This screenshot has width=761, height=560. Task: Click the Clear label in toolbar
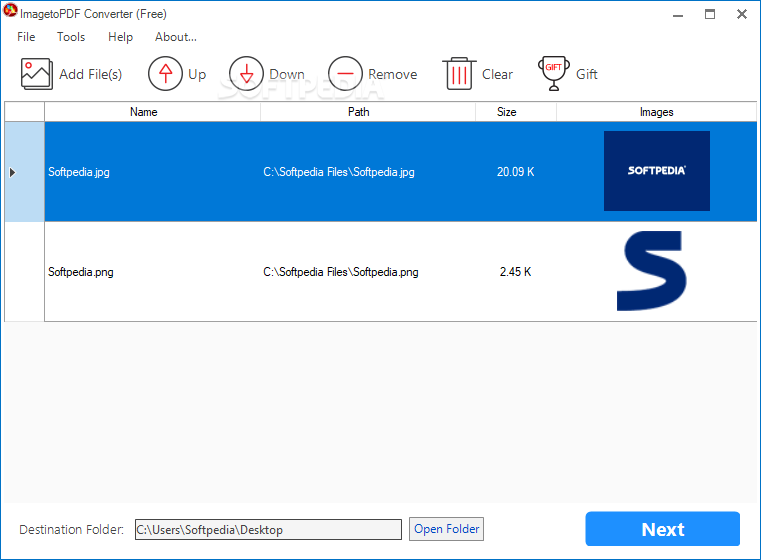pyautogui.click(x=497, y=74)
